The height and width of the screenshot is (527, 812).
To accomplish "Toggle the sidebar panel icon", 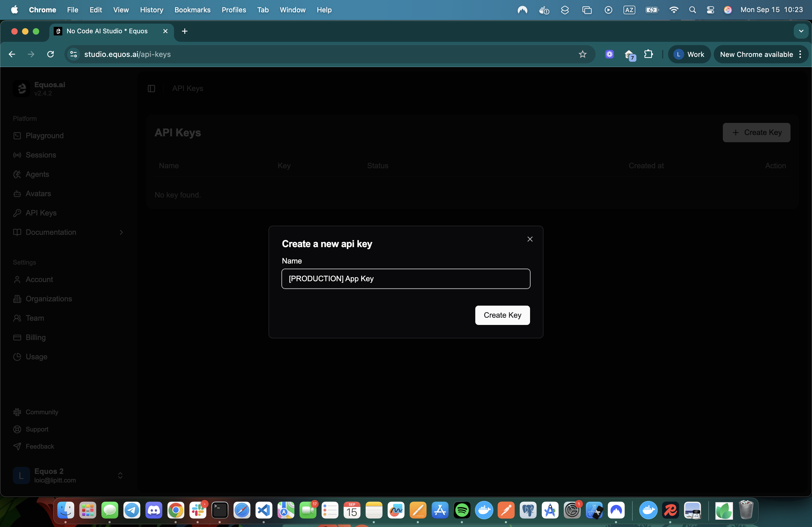I will [151, 89].
